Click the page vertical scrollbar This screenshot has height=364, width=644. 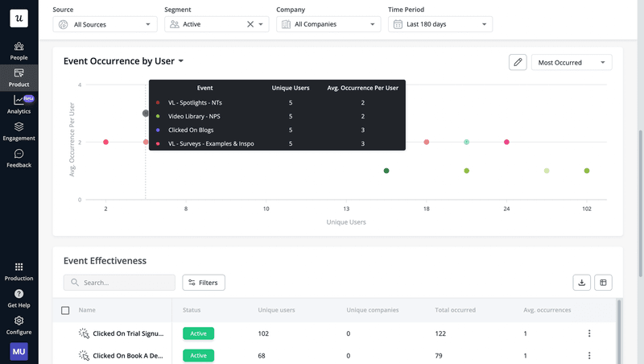(640, 204)
